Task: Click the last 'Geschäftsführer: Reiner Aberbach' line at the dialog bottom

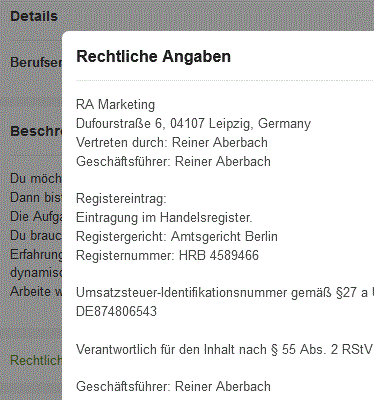Action: (173, 387)
